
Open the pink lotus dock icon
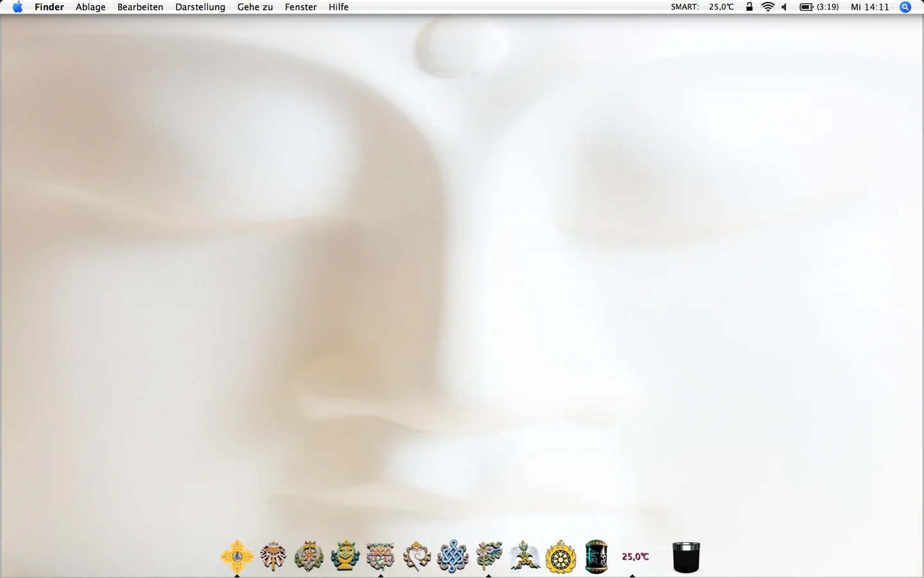tap(381, 556)
